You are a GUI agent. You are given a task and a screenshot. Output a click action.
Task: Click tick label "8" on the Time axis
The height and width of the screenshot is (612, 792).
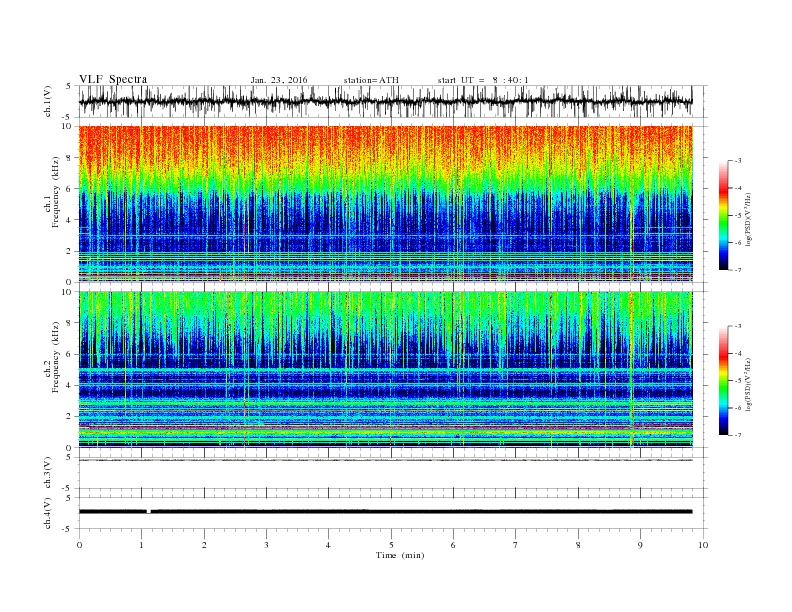pos(578,545)
